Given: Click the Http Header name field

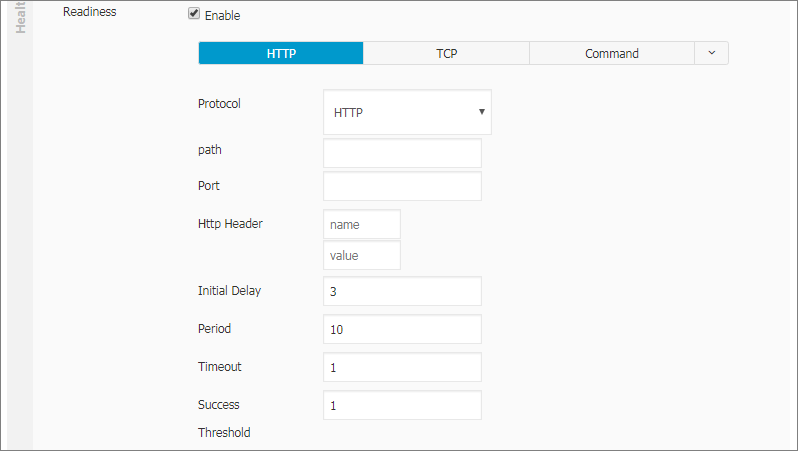Looking at the screenshot, I should tap(362, 224).
